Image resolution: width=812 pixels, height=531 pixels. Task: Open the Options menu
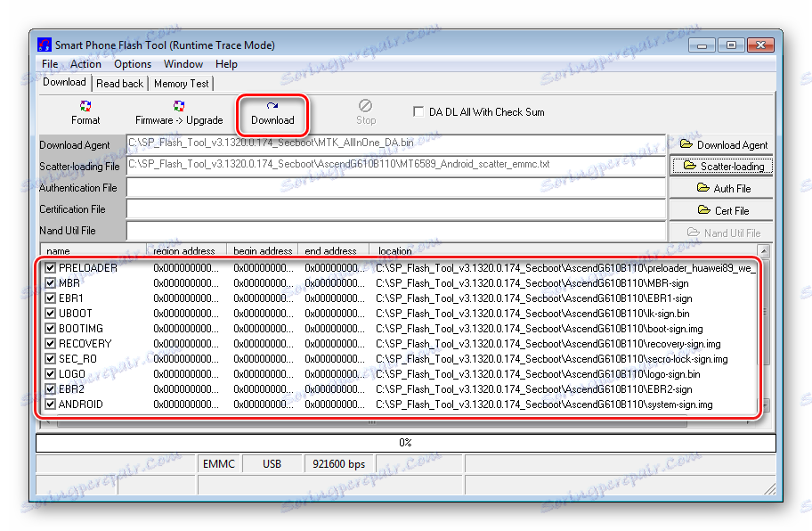pos(133,64)
